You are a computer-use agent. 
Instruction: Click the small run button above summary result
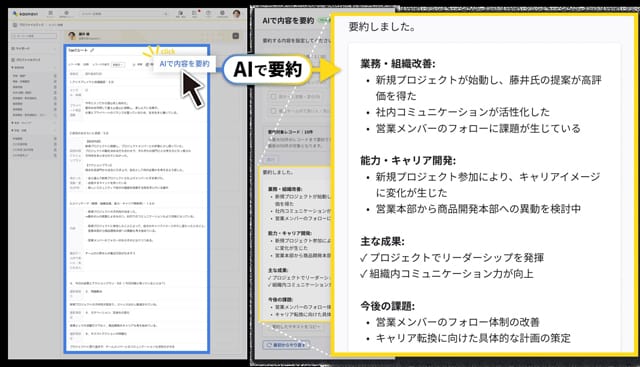271,159
